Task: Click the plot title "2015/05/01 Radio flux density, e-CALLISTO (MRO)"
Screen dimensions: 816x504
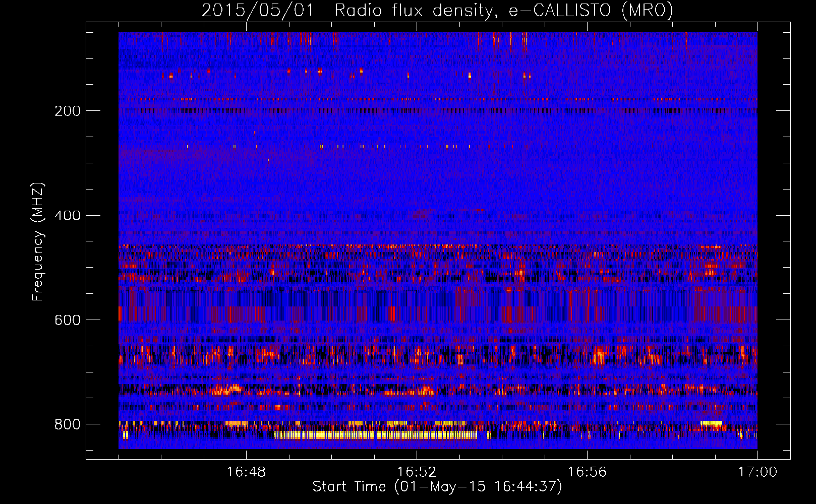Action: [x=437, y=10]
